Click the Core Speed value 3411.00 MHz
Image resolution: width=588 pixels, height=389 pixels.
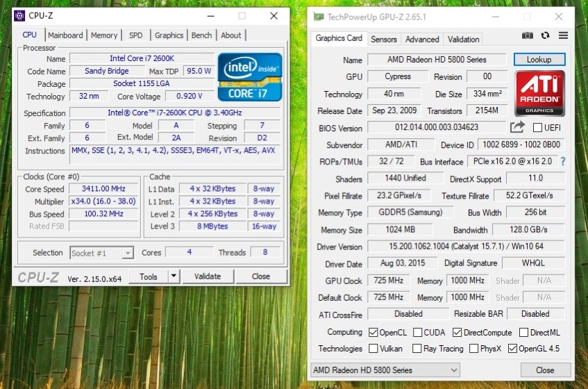(x=103, y=189)
